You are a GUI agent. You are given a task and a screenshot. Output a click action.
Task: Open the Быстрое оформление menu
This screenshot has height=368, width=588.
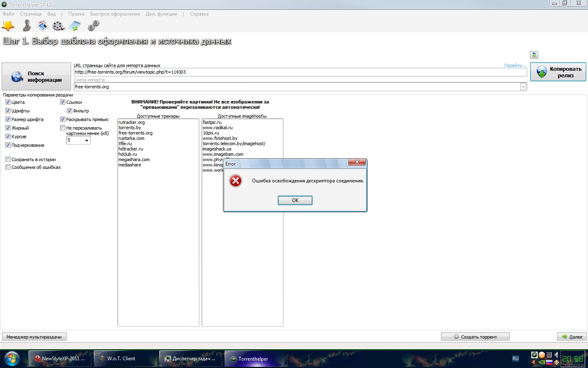coord(115,14)
